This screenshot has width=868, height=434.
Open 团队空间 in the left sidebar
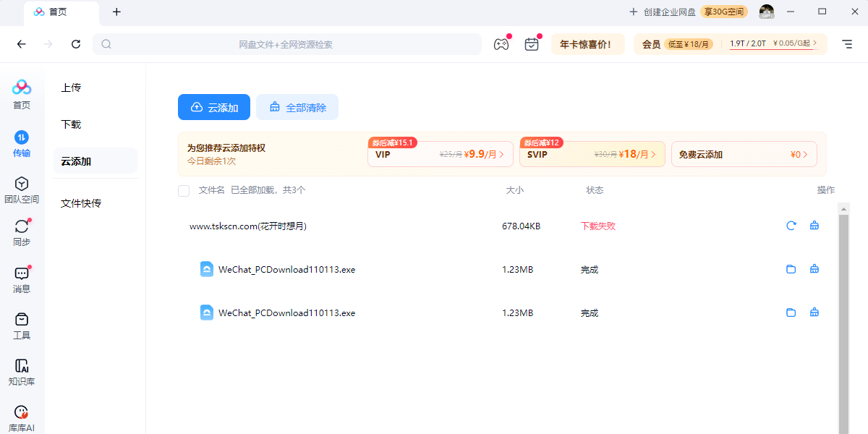coord(22,190)
